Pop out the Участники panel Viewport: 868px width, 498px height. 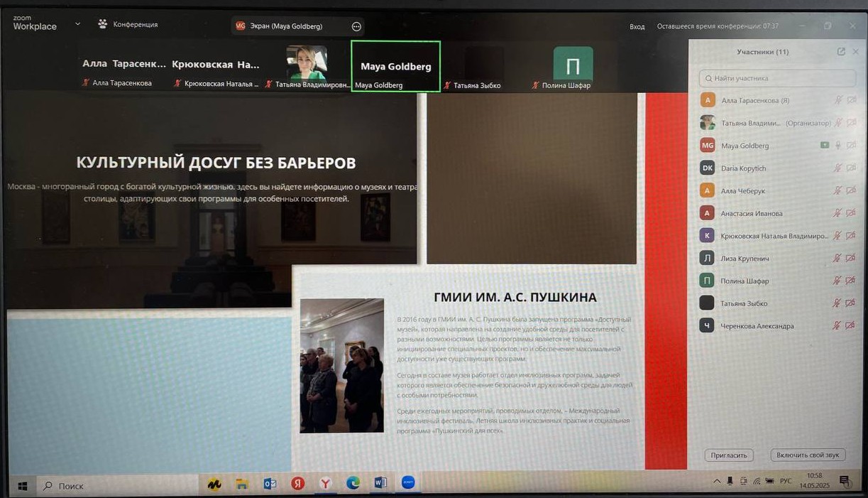tap(841, 52)
